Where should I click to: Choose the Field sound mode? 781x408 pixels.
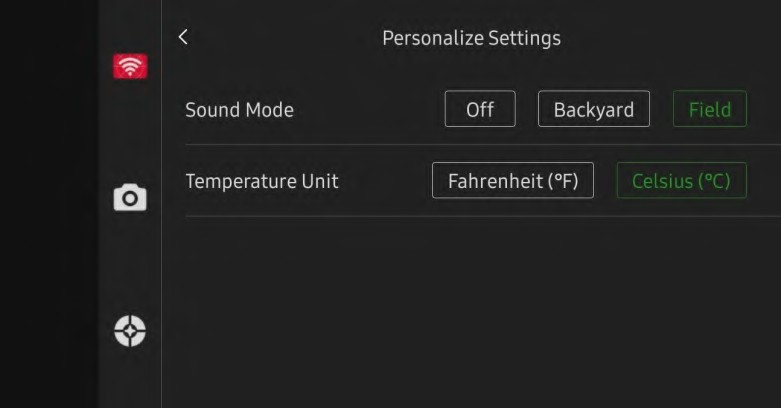[x=709, y=109]
